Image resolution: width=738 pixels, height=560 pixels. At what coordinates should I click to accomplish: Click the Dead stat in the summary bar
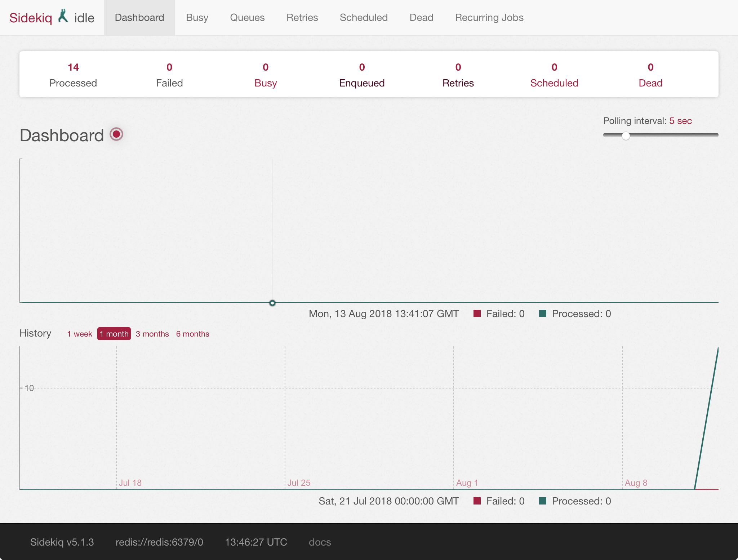[650, 74]
